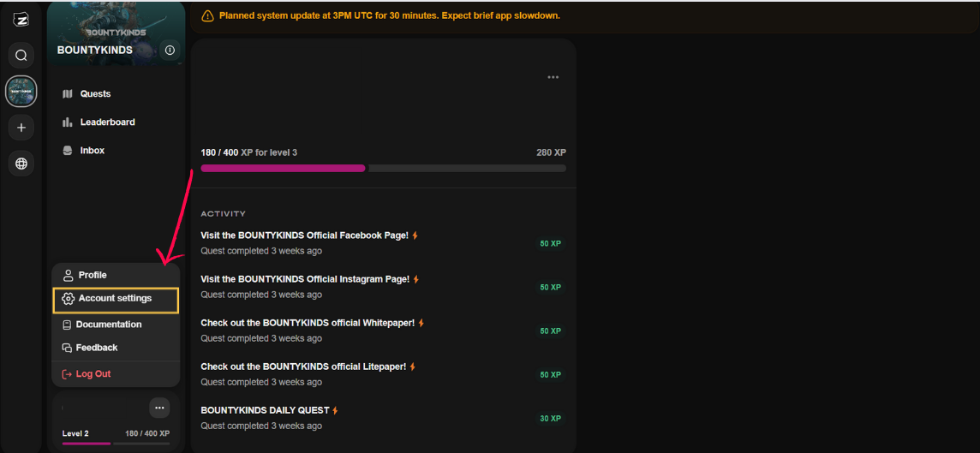The image size is (980, 453).
Task: Click the three-dot button on the user card
Action: 159,408
